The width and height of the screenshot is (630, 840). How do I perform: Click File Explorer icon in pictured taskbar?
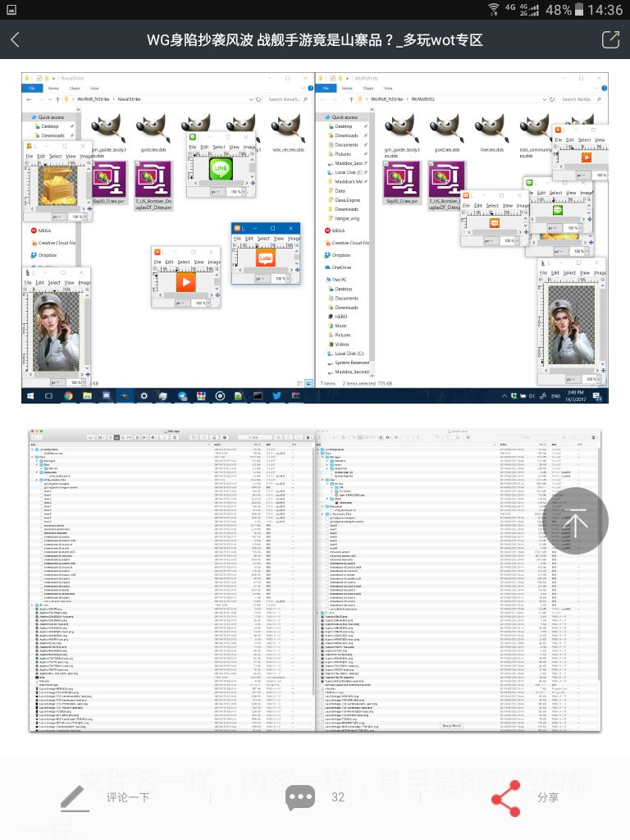click(x=87, y=396)
